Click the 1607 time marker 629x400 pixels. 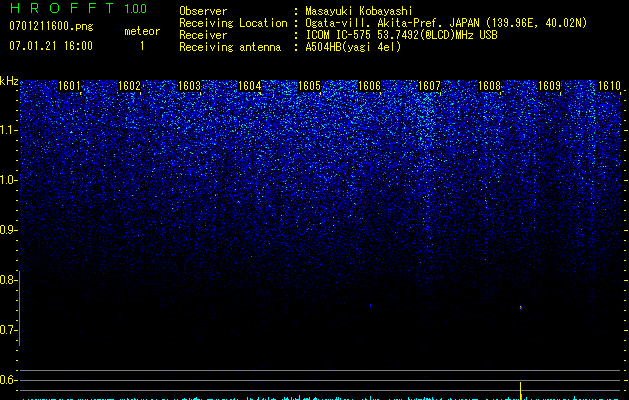tap(429, 86)
